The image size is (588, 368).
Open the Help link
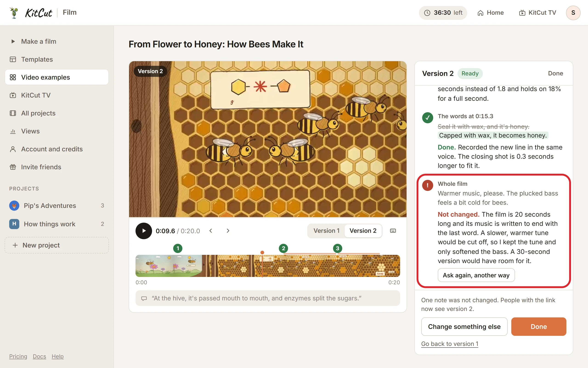58,356
